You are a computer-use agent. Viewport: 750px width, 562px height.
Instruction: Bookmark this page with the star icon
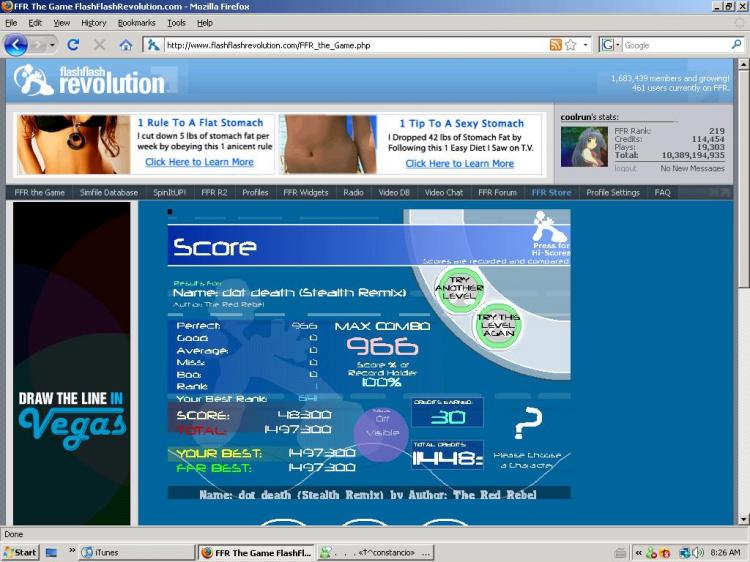click(x=571, y=45)
